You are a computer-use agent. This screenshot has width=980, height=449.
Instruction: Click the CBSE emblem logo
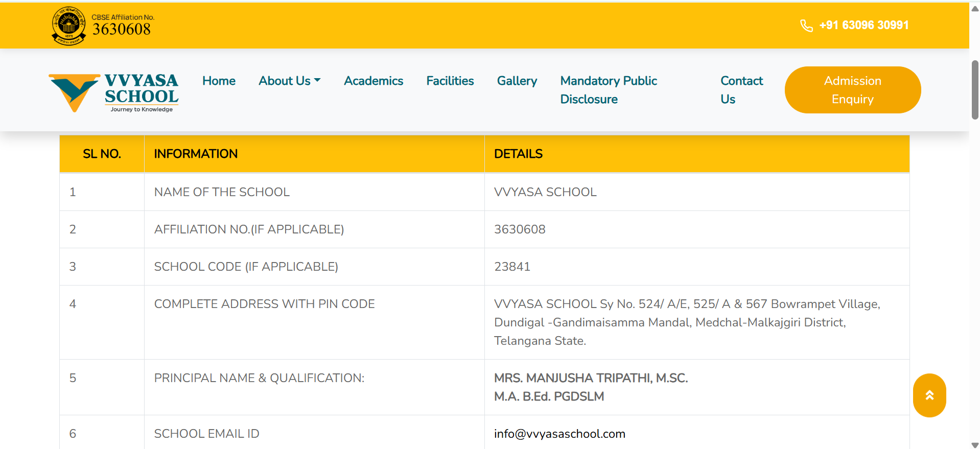68,26
